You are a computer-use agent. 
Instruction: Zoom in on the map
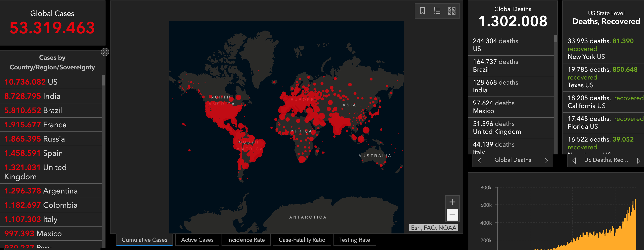tap(452, 202)
